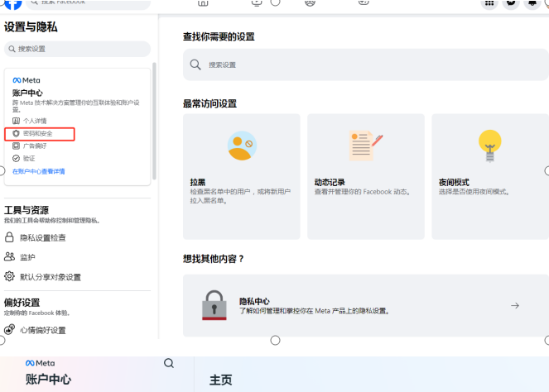Click the left sidebar scrollbar
Screen dimensions: 549x392
point(154,124)
